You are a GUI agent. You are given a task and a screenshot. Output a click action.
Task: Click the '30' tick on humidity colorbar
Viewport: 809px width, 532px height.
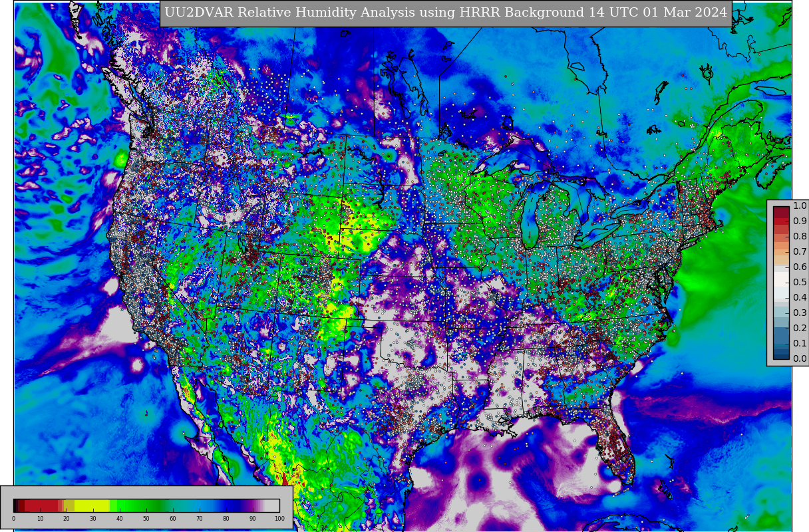(93, 519)
